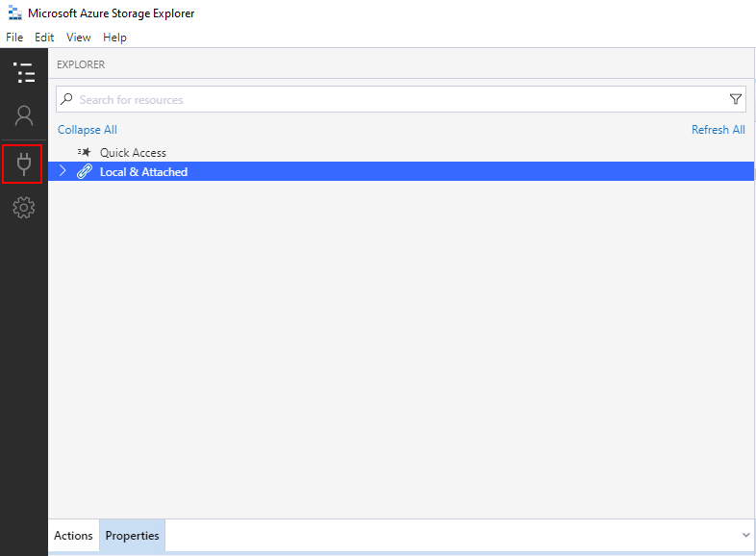Open the File menu
Image resolution: width=756 pixels, height=556 pixels.
(14, 38)
